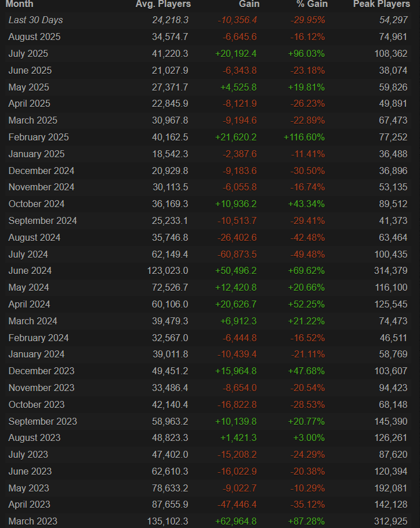Select the August 2023 row label

[34, 437]
